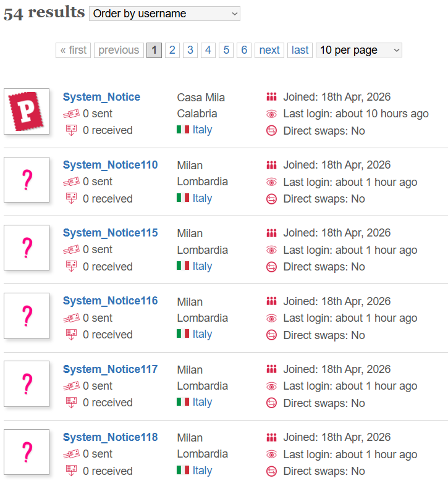Click the direct swaps icon for System_Notice118
Image resolution: width=448 pixels, height=486 pixels.
pyautogui.click(x=271, y=471)
